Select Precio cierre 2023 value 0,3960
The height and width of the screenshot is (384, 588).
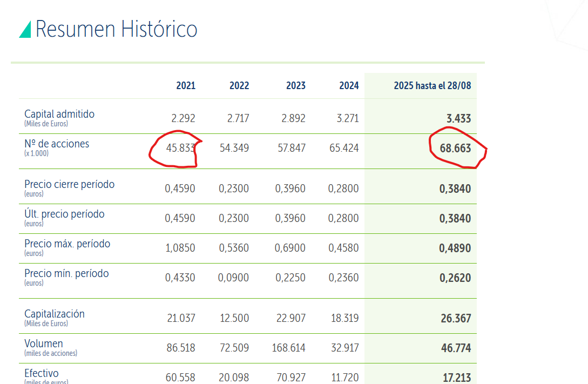point(290,188)
